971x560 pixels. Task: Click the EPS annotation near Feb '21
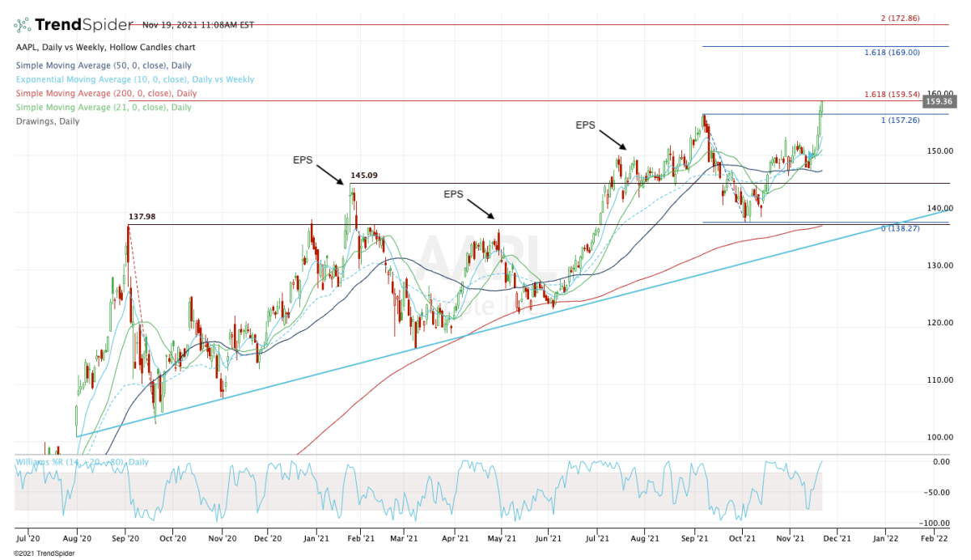tap(303, 160)
